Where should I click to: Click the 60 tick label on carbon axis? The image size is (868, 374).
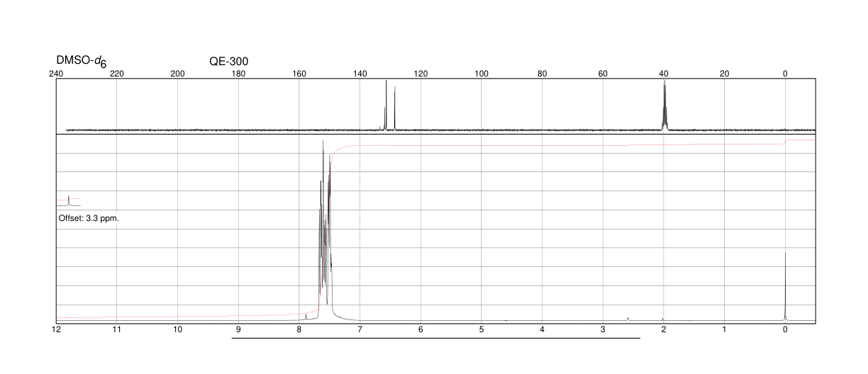[x=603, y=74]
